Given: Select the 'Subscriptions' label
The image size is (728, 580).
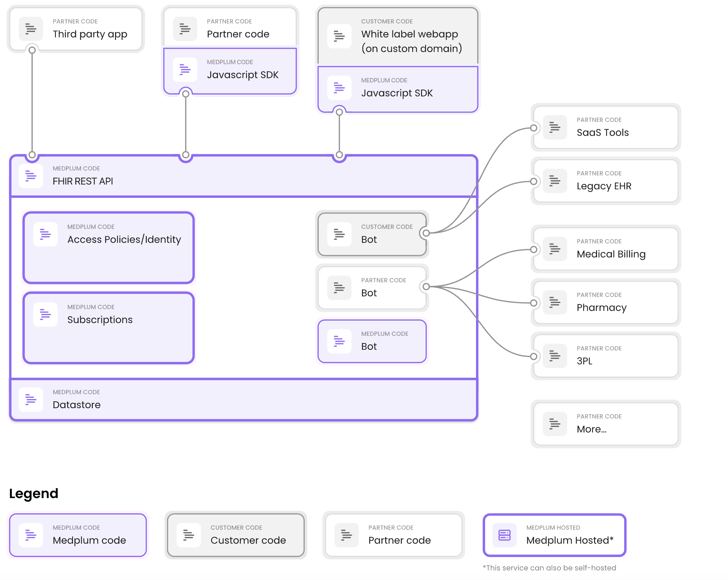Looking at the screenshot, I should [x=100, y=320].
